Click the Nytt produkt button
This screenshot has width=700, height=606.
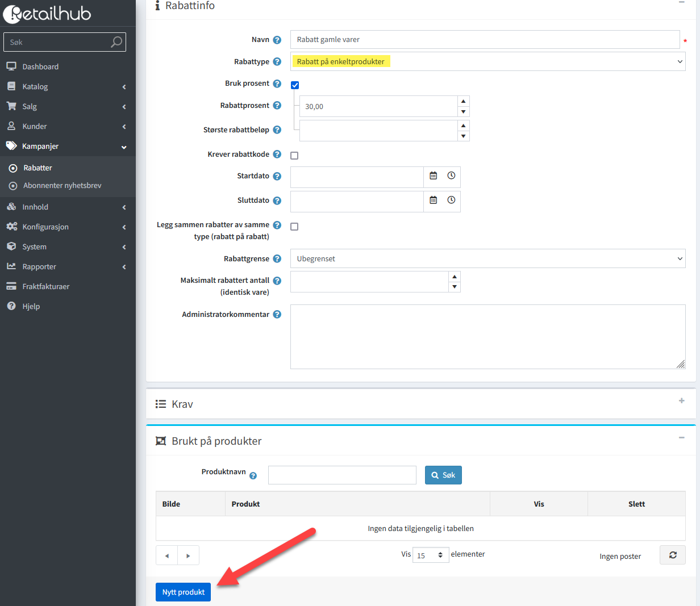pyautogui.click(x=183, y=592)
